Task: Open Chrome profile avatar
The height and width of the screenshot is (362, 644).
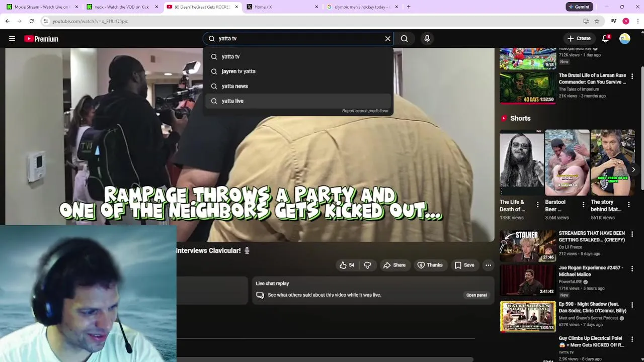Action: (625, 21)
